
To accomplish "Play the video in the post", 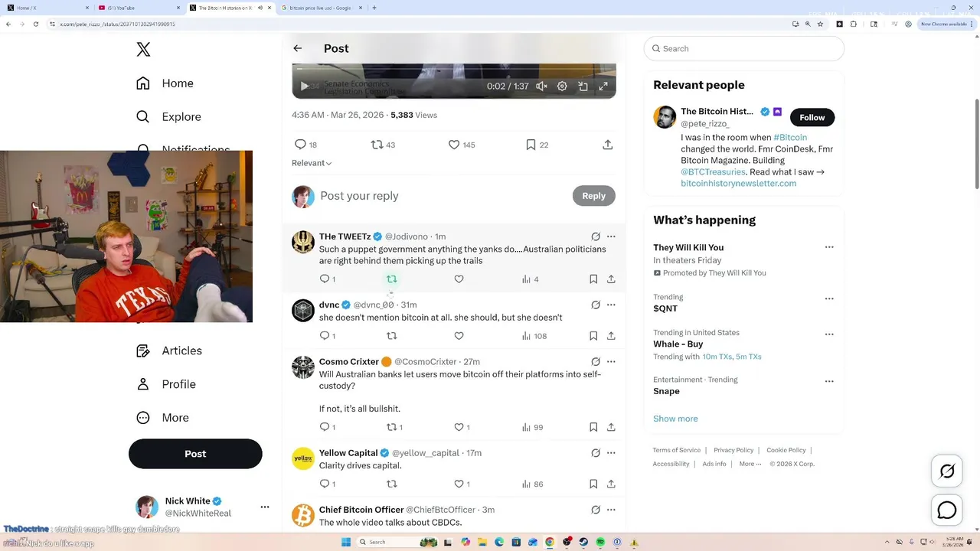I will pyautogui.click(x=304, y=86).
